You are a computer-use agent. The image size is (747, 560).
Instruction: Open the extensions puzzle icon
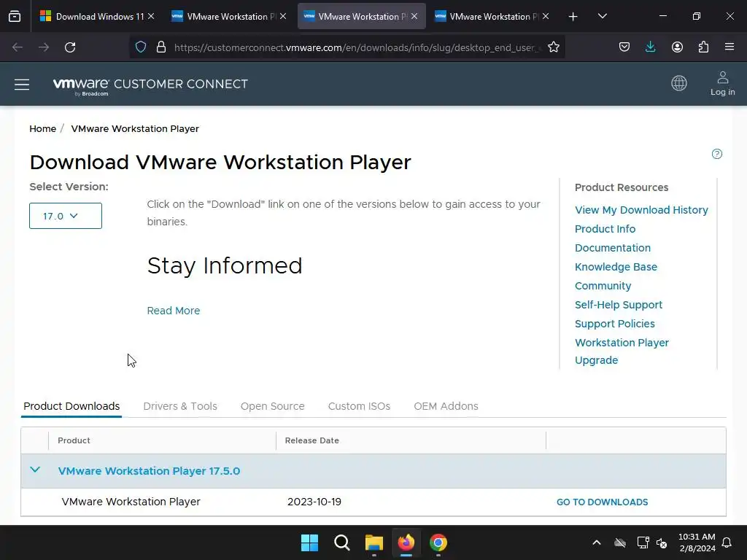[703, 47]
